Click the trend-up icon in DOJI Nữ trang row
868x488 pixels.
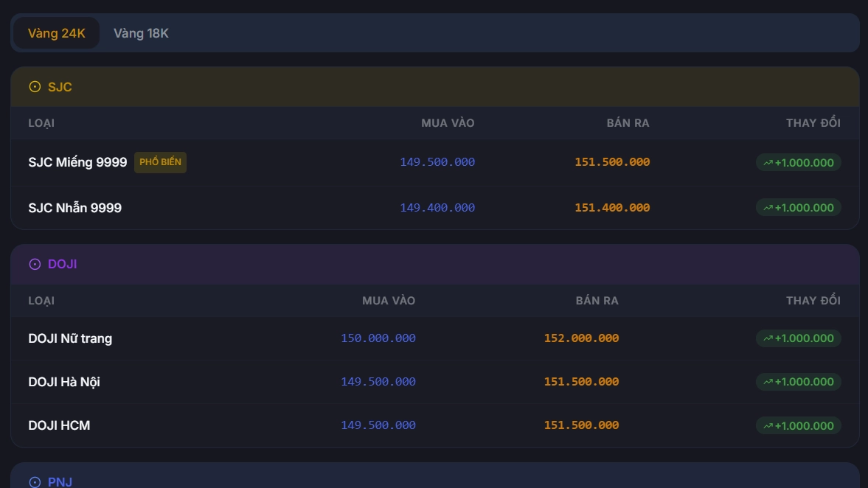[x=768, y=338]
